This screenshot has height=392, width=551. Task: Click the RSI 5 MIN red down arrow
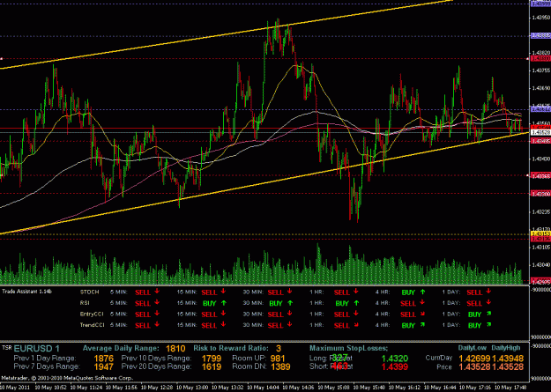click(157, 302)
